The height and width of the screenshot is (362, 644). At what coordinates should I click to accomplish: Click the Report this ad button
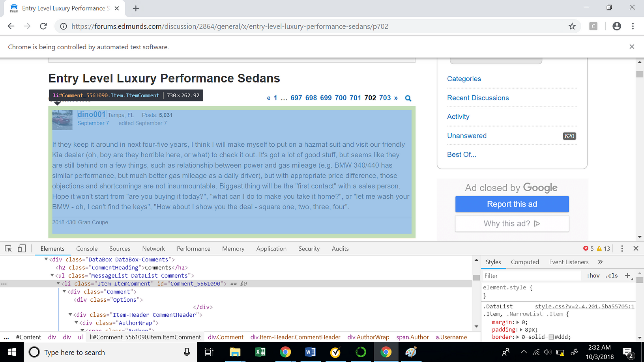pos(512,204)
